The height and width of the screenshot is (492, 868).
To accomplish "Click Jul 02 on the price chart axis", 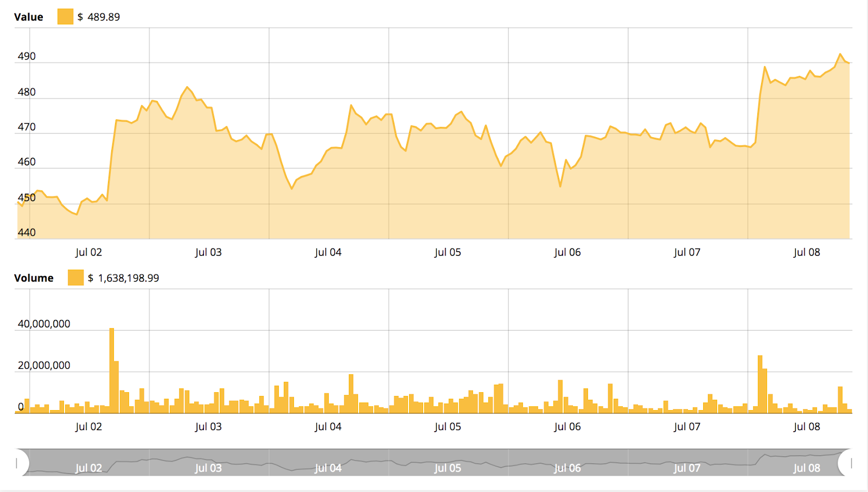I will pos(88,252).
